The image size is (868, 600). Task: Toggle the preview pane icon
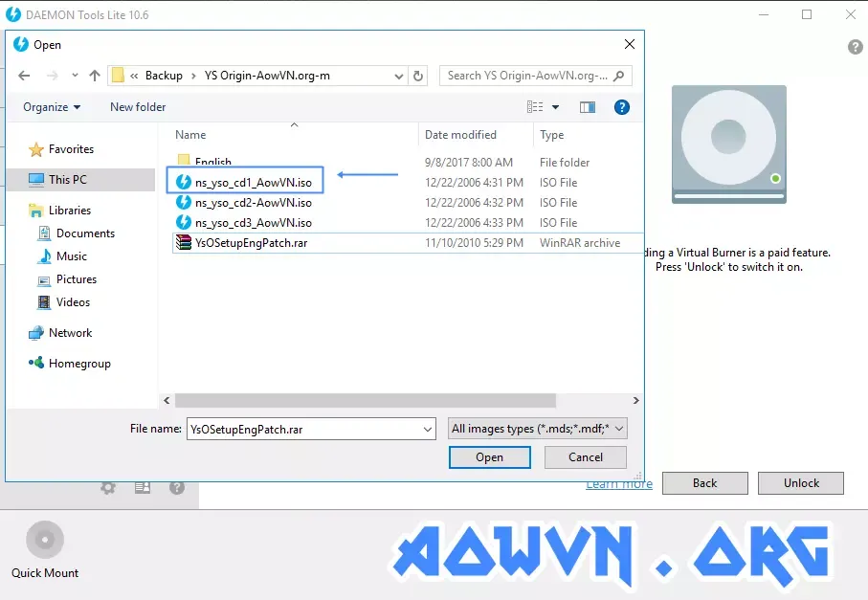(x=588, y=107)
